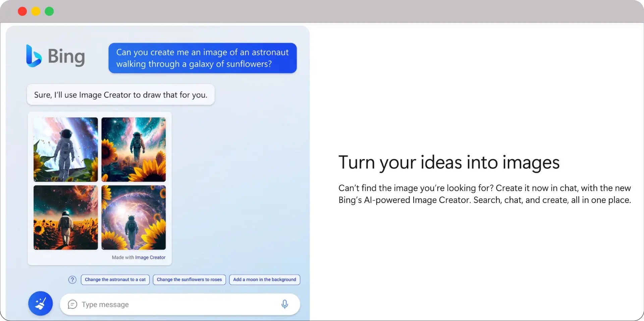Click the chat bubble icon in message box

[x=72, y=304]
